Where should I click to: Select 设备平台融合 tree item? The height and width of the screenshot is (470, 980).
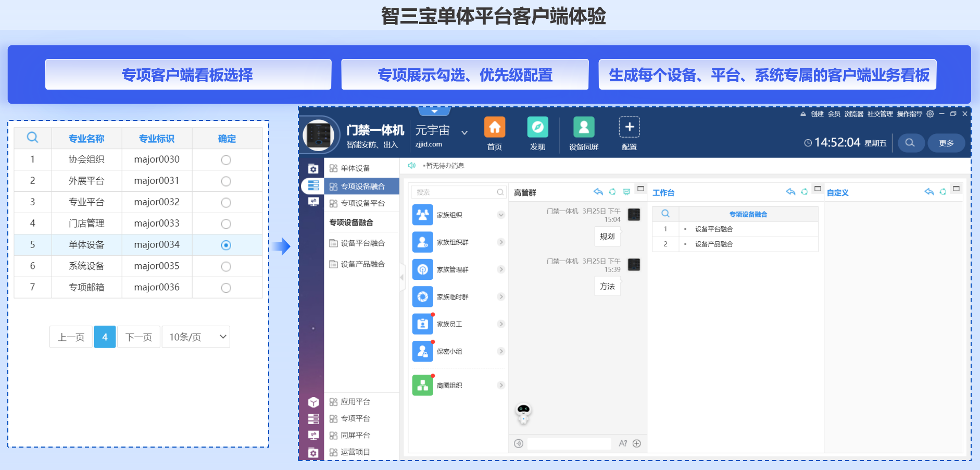362,243
